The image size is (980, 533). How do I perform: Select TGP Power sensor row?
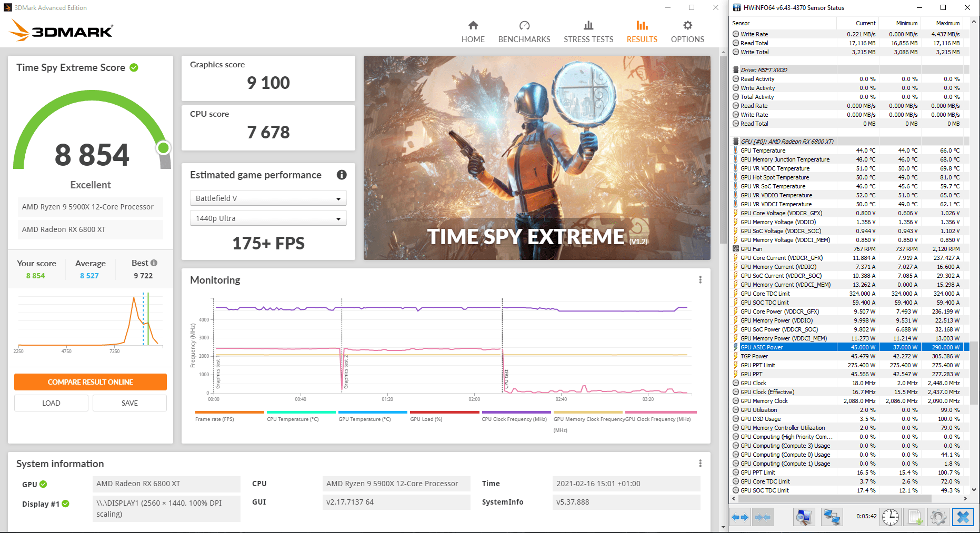coord(849,356)
